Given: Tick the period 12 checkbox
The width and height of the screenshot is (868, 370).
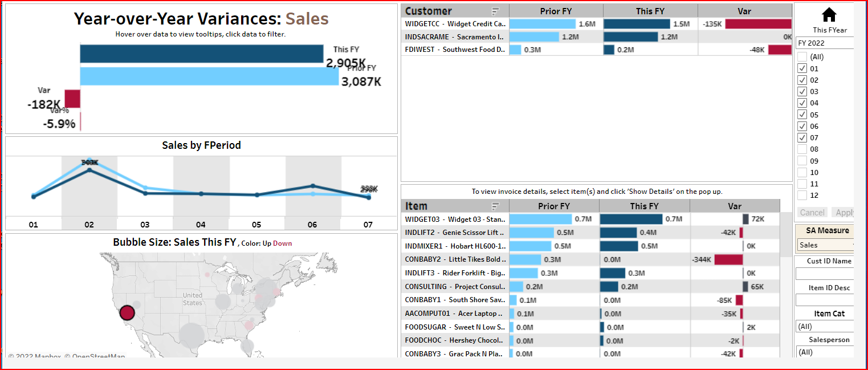Looking at the screenshot, I should point(802,196).
